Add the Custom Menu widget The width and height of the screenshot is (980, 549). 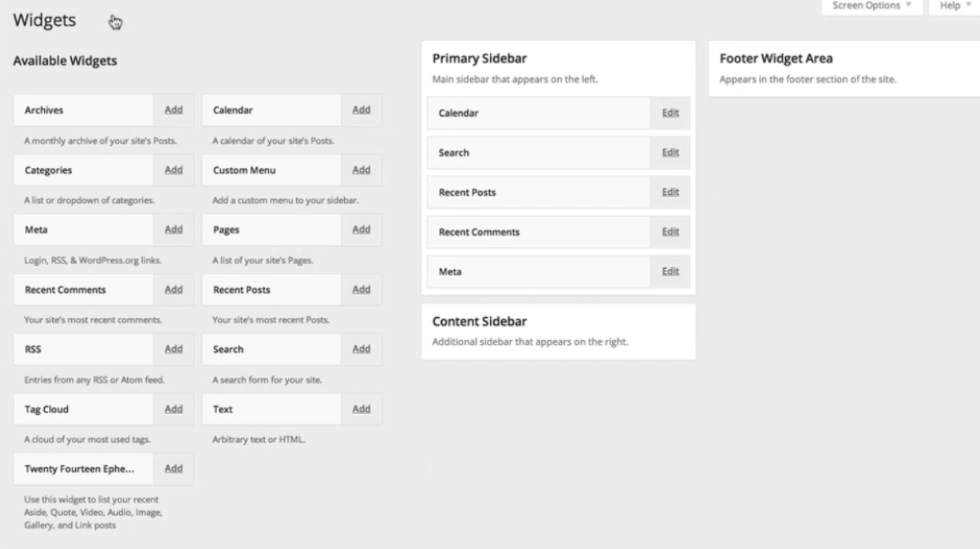[361, 170]
